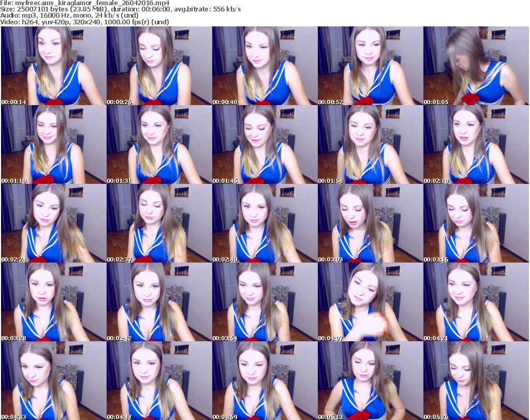Select the thumbnail stamped 00:03:42
Image resolution: width=530 pixels, height=420 pixels.
click(159, 302)
